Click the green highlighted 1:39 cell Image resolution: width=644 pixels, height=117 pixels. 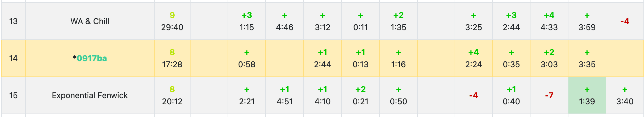[x=587, y=95]
